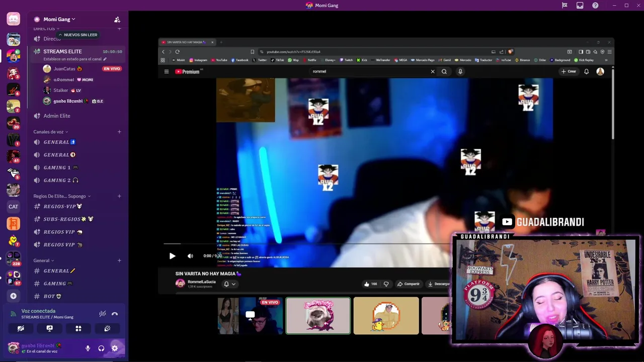Open the #REGIOS-VIP text channel
The height and width of the screenshot is (362, 644).
tap(76, 206)
